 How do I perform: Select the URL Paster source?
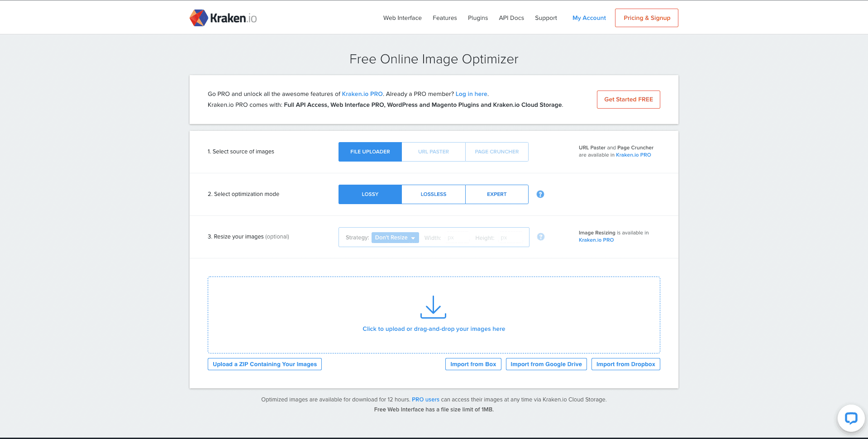[x=434, y=152]
